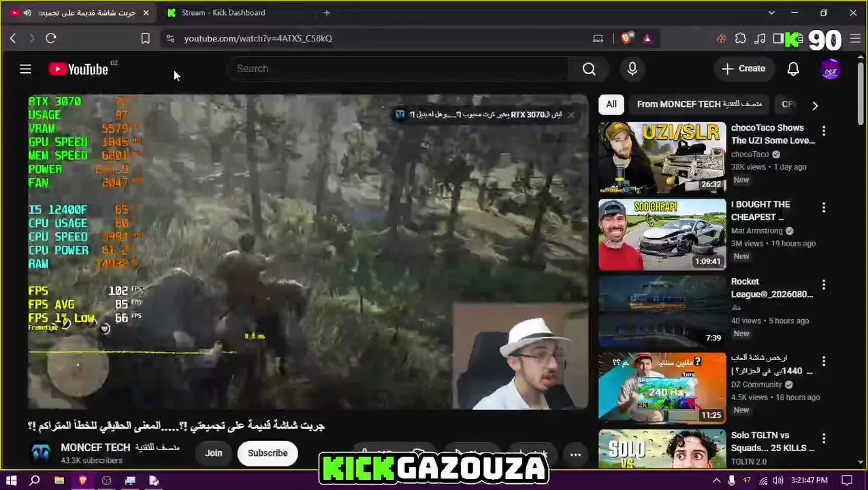Open the MONCEF TECH channel name link
The height and width of the screenshot is (490, 868).
pyautogui.click(x=120, y=447)
